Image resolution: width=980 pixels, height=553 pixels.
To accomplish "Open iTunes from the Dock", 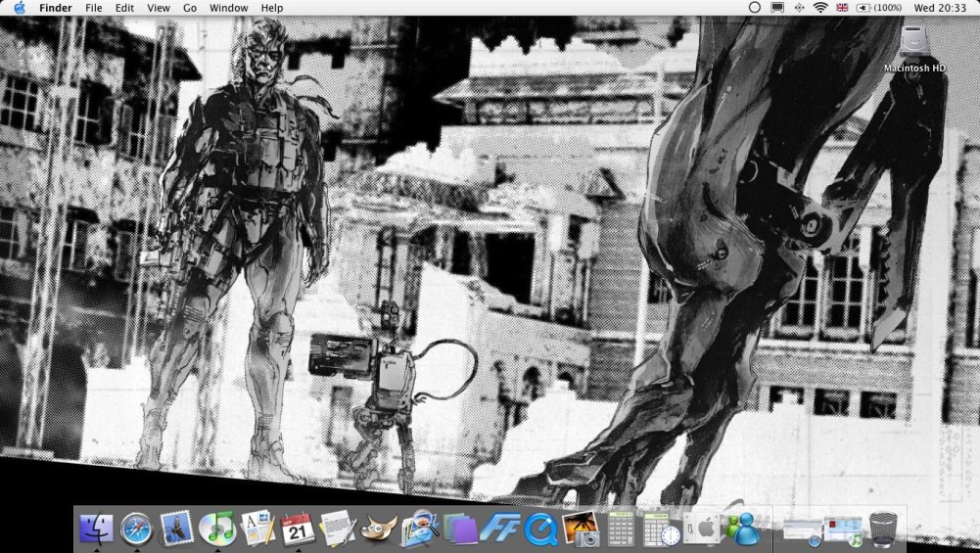I will [x=217, y=529].
